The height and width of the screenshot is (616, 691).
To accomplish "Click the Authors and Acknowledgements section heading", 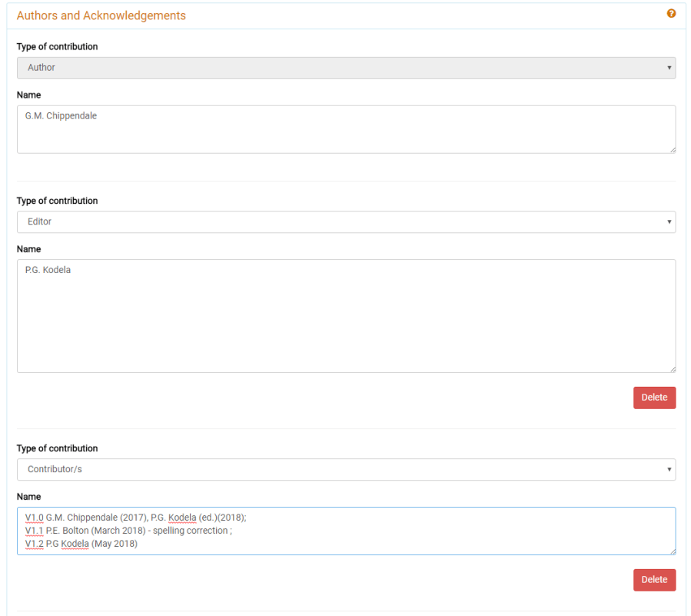I will tap(101, 15).
